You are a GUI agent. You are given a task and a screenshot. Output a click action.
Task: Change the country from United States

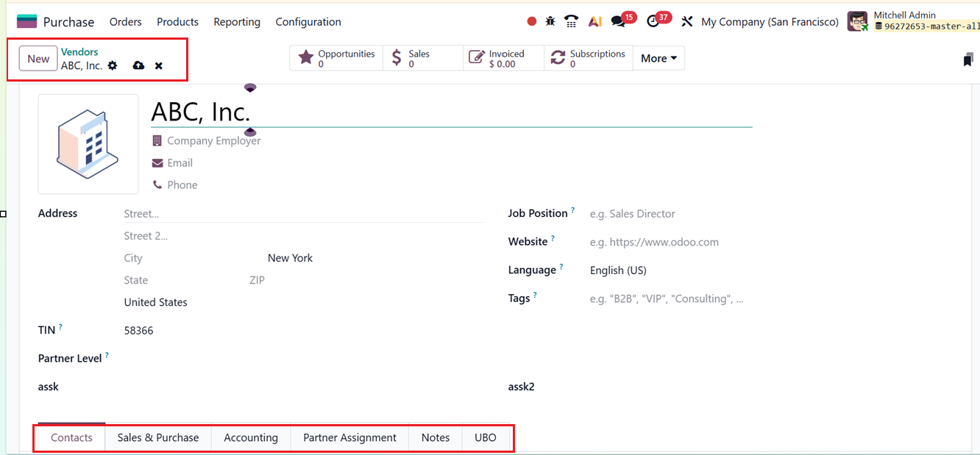[156, 302]
